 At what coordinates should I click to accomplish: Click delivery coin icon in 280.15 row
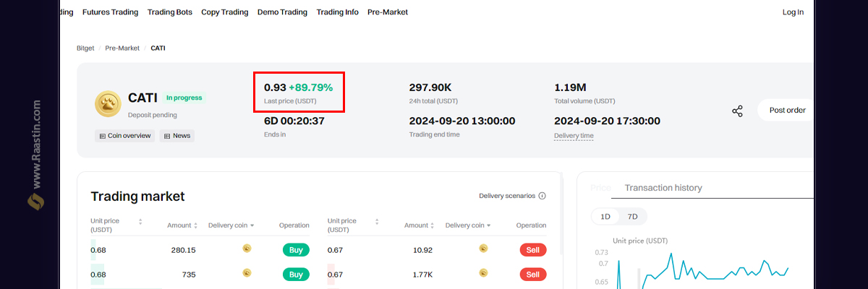coord(247,249)
